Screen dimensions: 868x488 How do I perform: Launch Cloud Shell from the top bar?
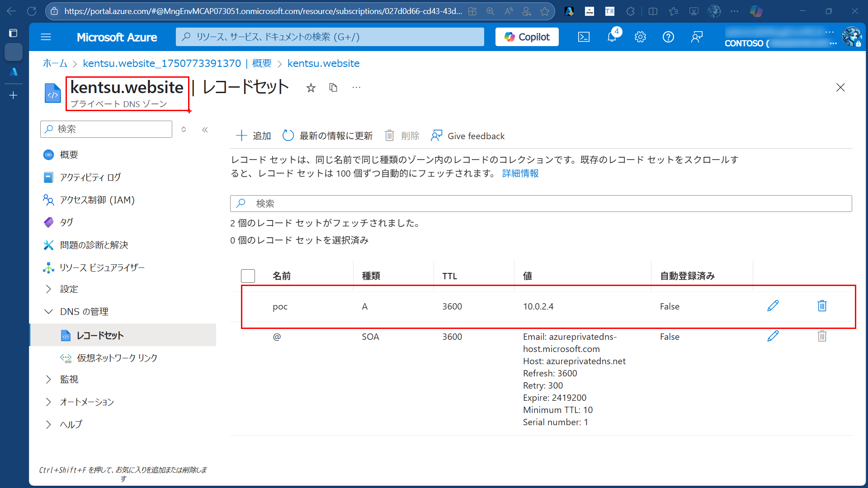tap(584, 37)
